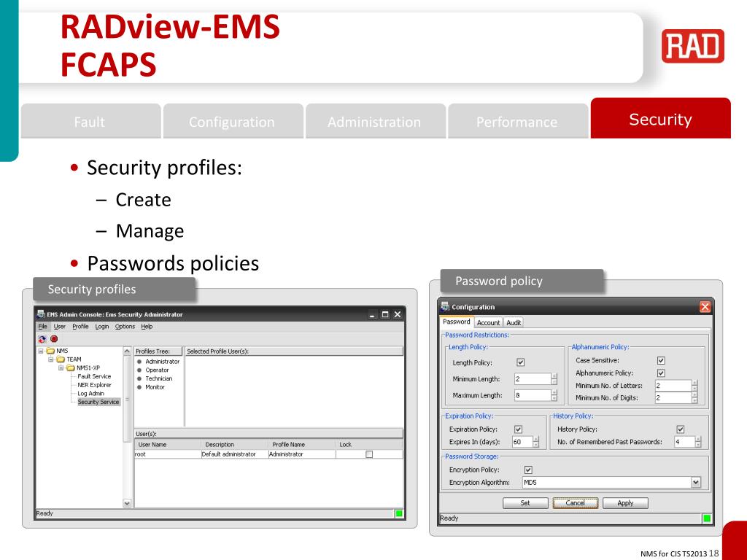The image size is (747, 560).
Task: Switch to the Account tab in Configuration
Action: point(488,322)
